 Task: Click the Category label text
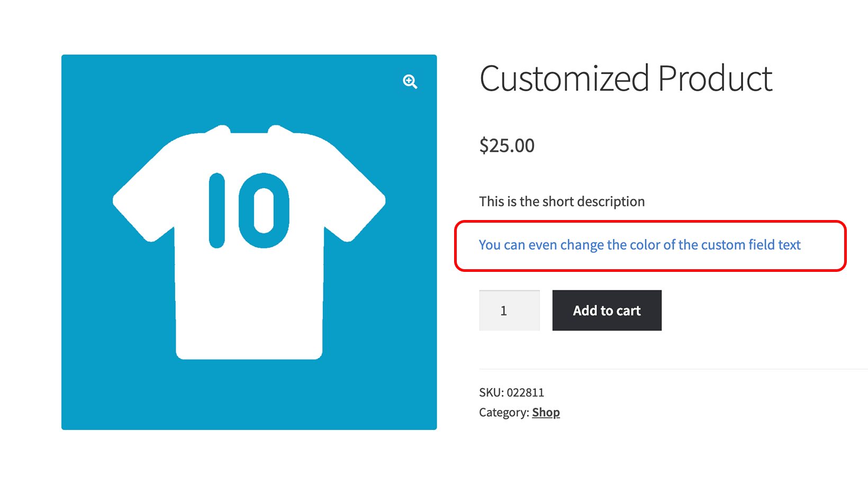pos(503,413)
